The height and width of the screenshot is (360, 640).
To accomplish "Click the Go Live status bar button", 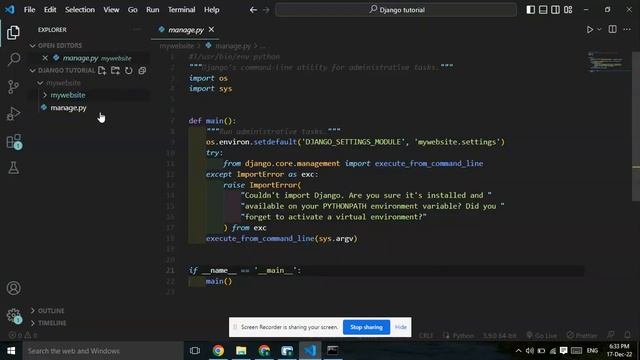I will coord(542,336).
